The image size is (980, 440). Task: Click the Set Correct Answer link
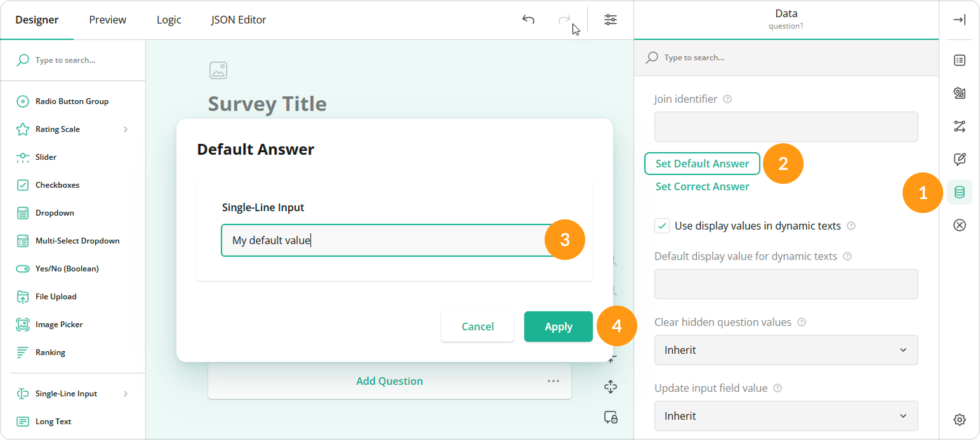[702, 186]
